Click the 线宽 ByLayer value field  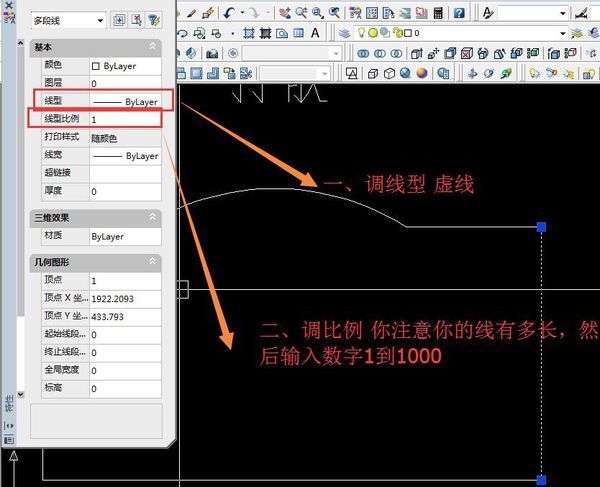124,156
